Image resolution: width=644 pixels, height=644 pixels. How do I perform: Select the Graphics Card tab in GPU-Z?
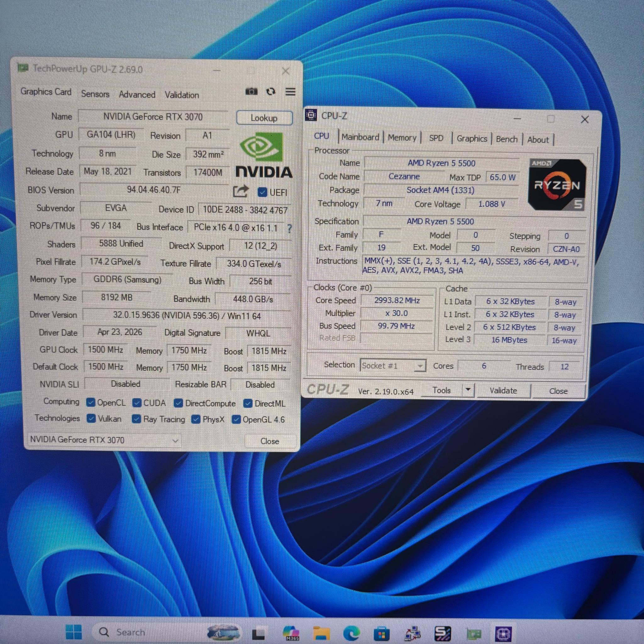pyautogui.click(x=46, y=92)
